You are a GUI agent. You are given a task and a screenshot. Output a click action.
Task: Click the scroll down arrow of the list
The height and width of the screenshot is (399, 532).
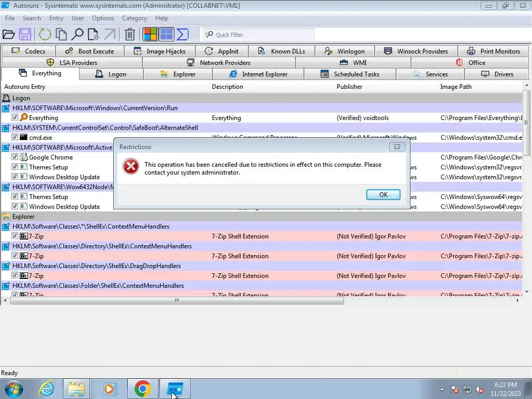[527, 292]
